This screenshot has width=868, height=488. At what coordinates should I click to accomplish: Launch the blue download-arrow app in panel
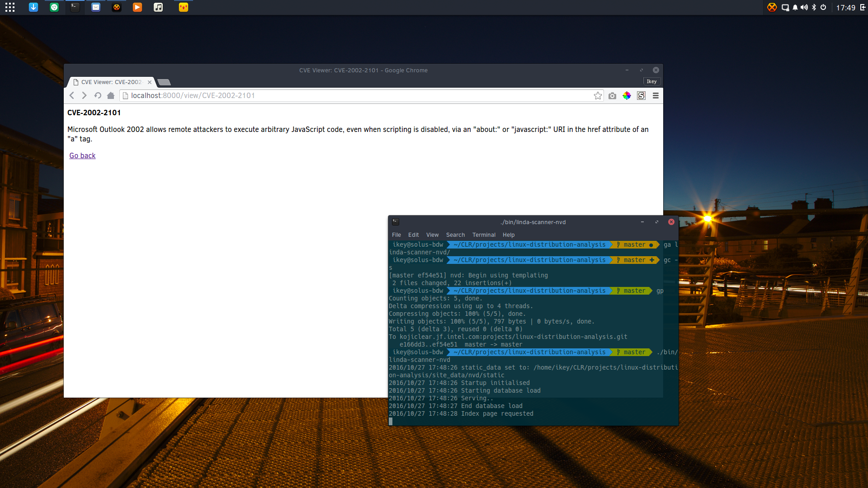coord(33,7)
